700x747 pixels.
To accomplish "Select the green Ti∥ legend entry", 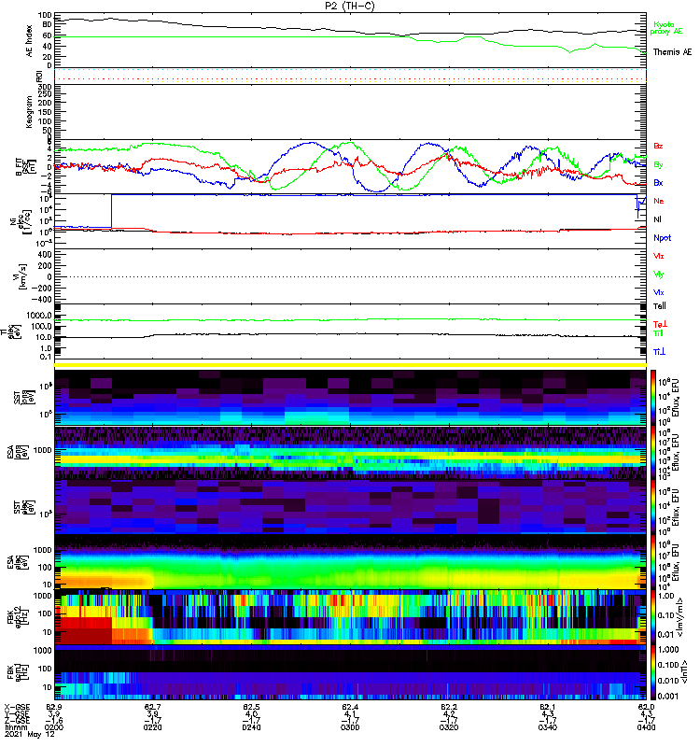I will (658, 333).
